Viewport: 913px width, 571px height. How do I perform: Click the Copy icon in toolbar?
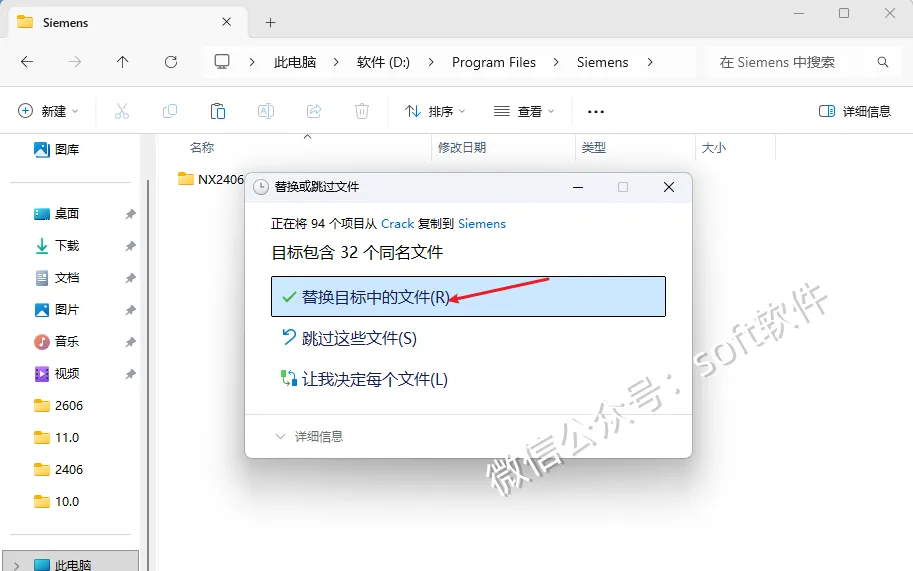(x=170, y=111)
